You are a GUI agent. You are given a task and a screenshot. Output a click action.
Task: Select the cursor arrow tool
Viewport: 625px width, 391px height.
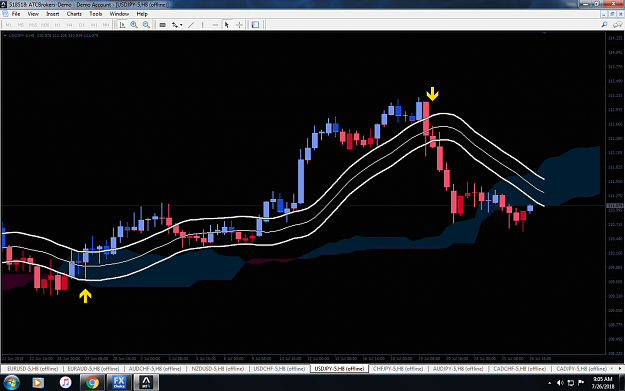[x=227, y=25]
